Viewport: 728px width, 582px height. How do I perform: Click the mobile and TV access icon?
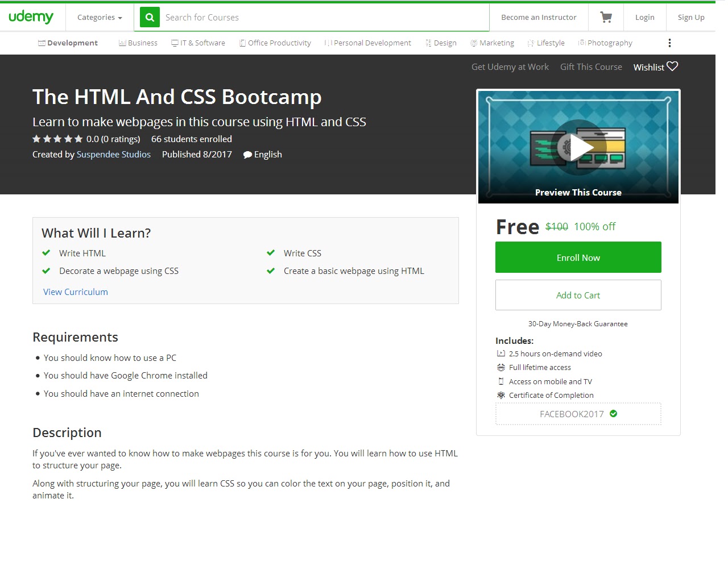[501, 381]
